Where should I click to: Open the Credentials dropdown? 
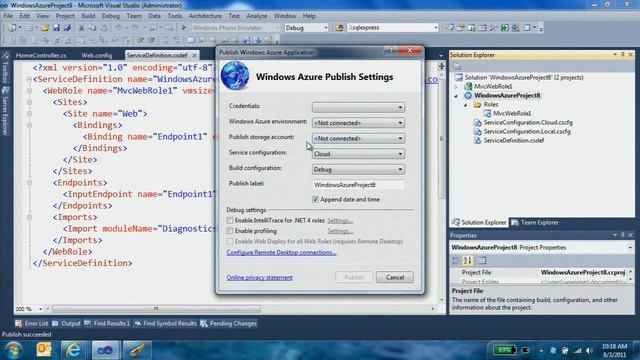358,107
